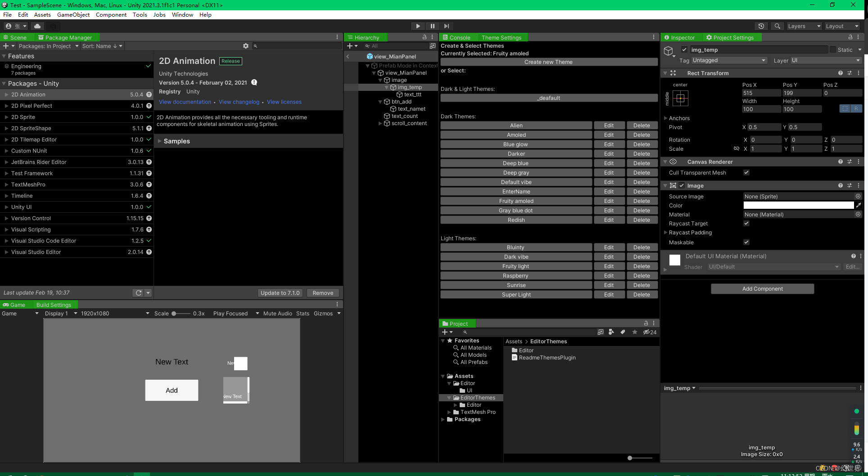Toggle img_temp active checkbox
The width and height of the screenshot is (868, 476).
click(x=684, y=49)
